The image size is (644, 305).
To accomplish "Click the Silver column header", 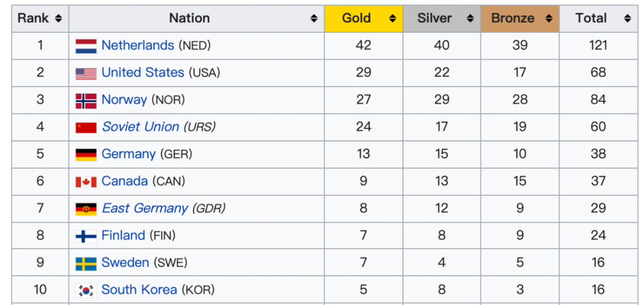I will pyautogui.click(x=435, y=19).
